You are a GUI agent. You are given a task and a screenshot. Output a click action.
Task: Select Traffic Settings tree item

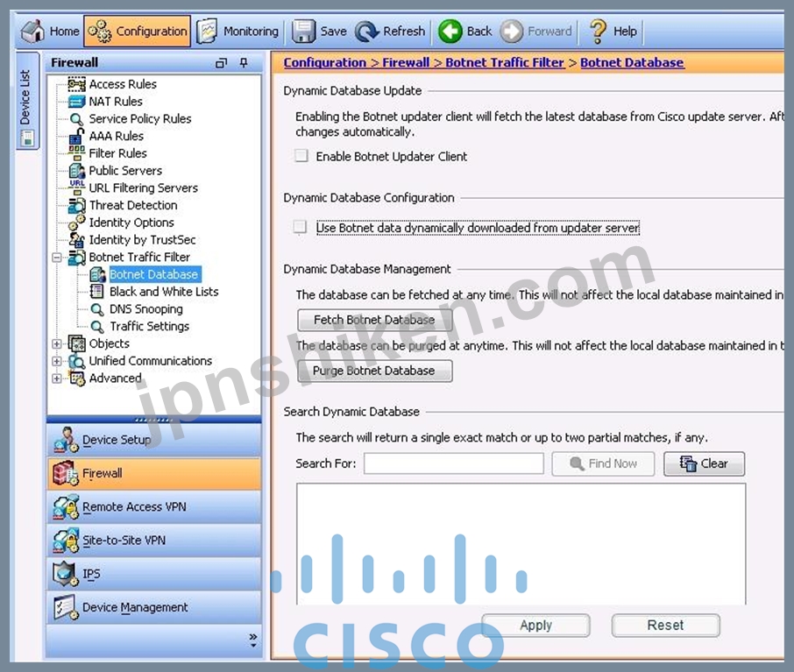(149, 327)
